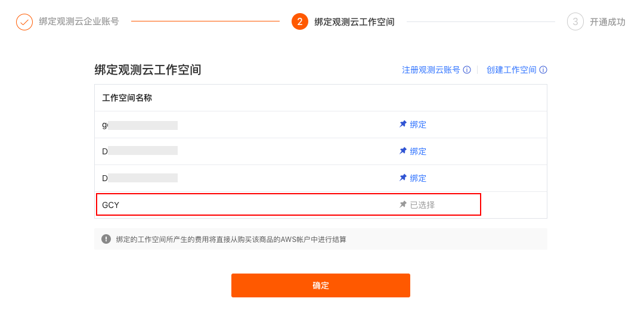
Task: Bind the second workspace via 绑定
Action: 418,151
